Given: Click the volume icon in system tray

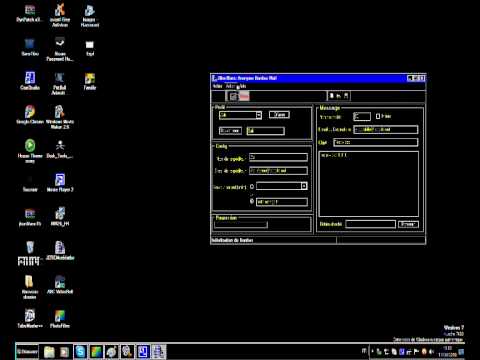Looking at the screenshot, I should pyautogui.click(x=431, y=352).
